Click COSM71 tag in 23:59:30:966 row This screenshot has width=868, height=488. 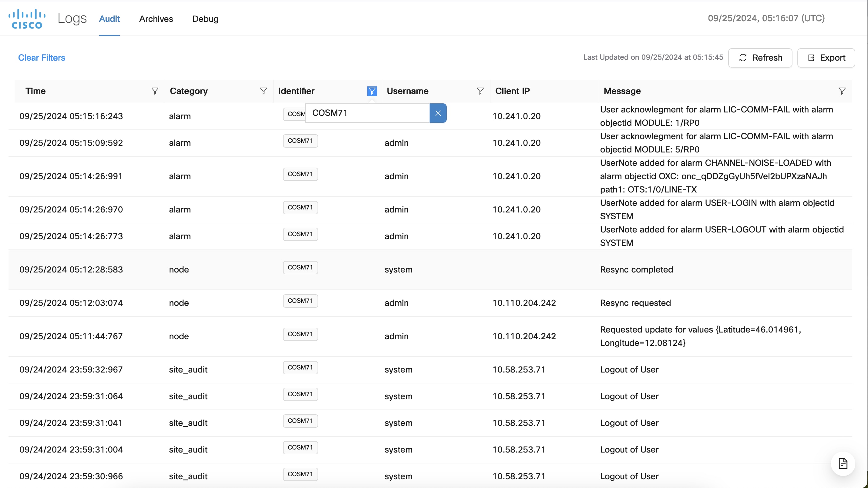[x=300, y=474]
